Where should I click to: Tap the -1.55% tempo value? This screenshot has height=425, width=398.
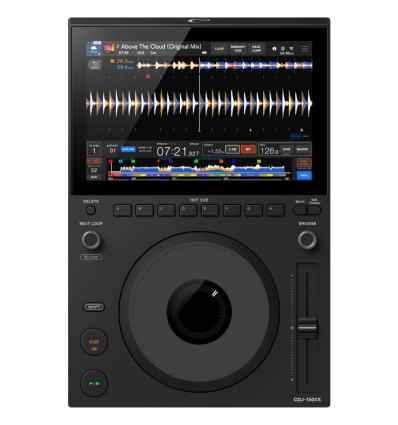point(215,151)
